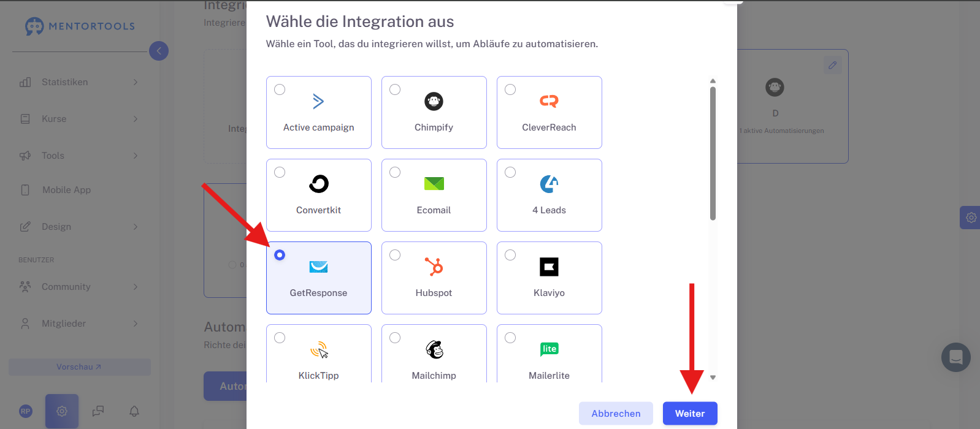
Task: Click the KlickTipp logo icon
Action: coord(319,349)
